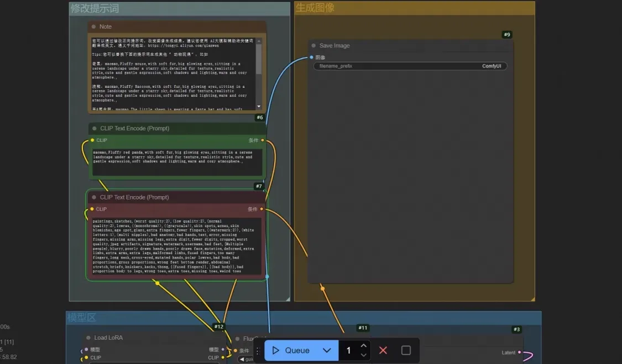The width and height of the screenshot is (622, 364).
Task: Click into the positive prompt text box
Action: tap(177, 162)
